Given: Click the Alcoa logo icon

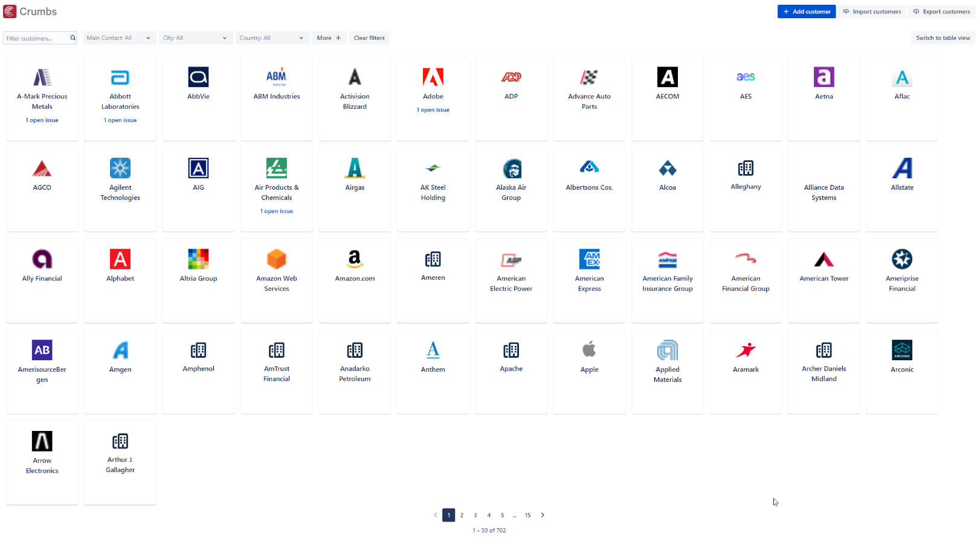Looking at the screenshot, I should pyautogui.click(x=668, y=168).
